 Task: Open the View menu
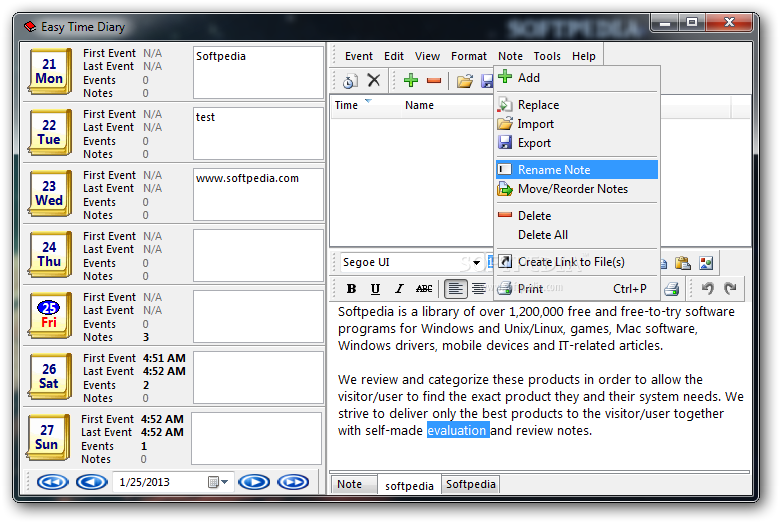(x=427, y=56)
